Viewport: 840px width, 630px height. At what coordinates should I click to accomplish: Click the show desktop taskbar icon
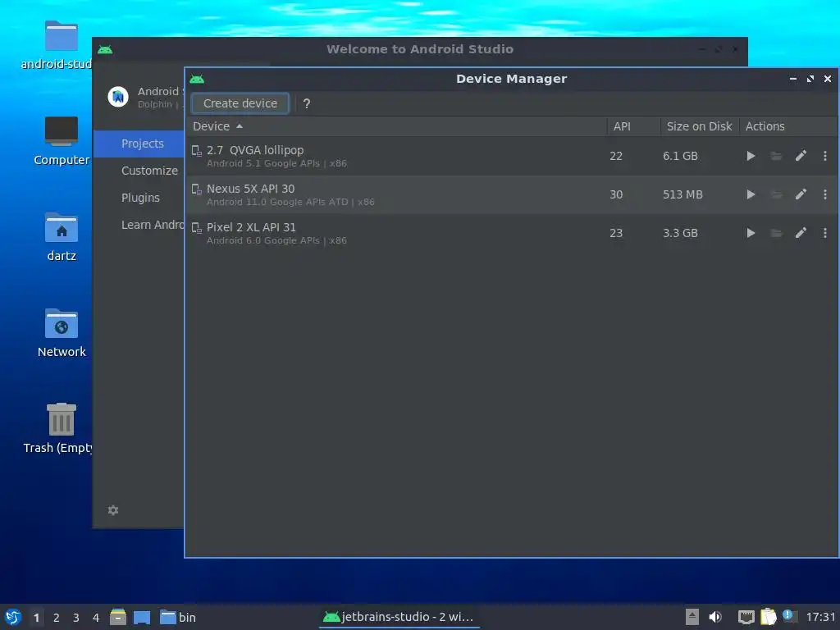pyautogui.click(x=142, y=618)
